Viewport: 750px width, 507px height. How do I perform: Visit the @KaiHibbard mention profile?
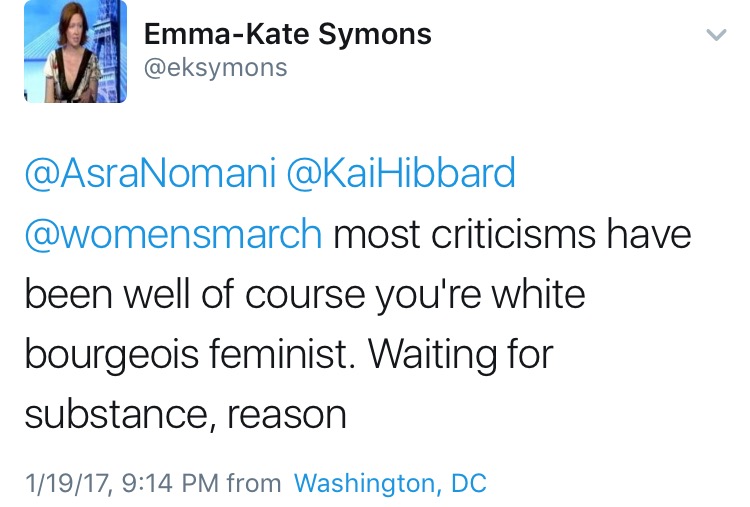(x=401, y=176)
